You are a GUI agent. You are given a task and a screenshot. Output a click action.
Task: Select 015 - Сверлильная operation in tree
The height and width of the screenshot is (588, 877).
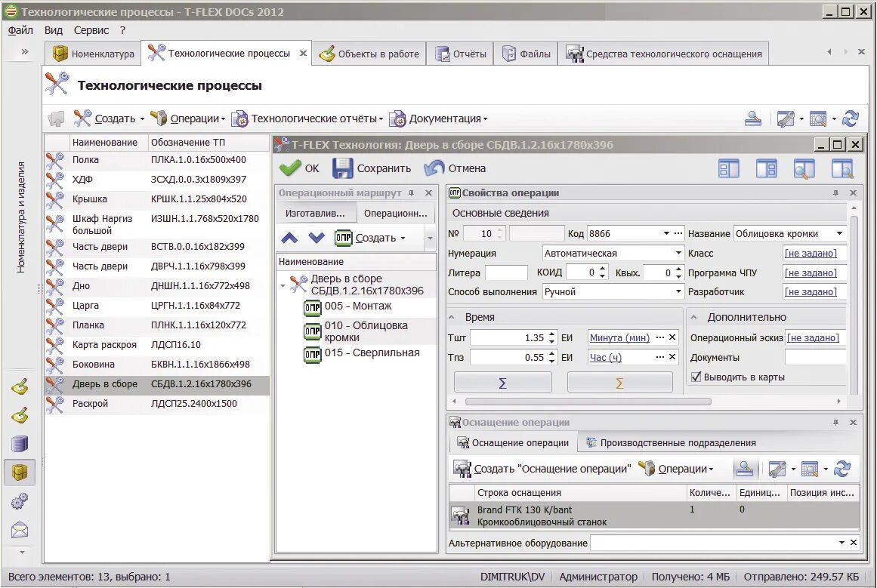click(x=372, y=353)
